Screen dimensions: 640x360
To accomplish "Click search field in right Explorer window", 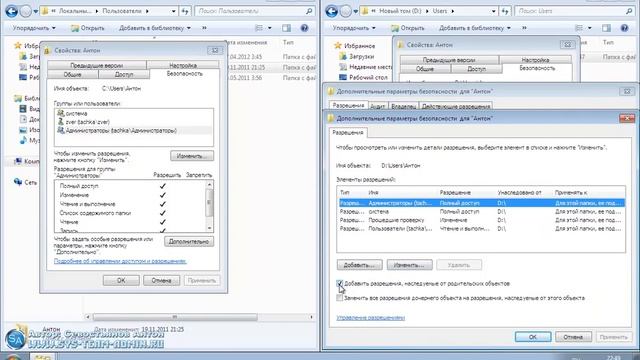I will point(570,11).
